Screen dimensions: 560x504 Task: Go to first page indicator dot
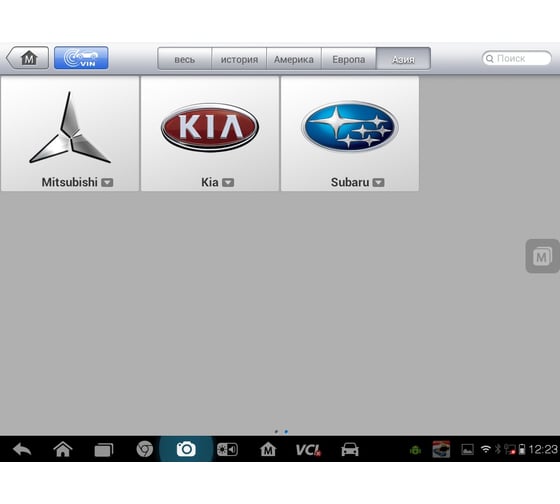click(276, 431)
